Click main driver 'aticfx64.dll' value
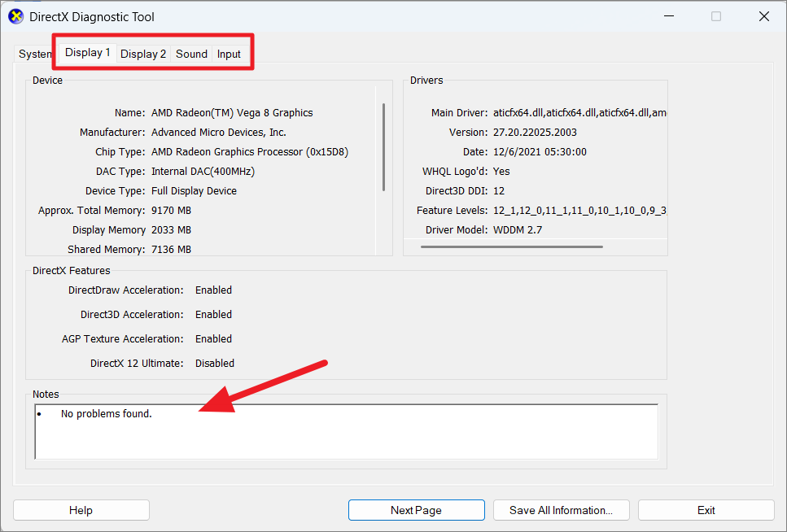Viewport: 787px width, 532px height. pos(579,112)
